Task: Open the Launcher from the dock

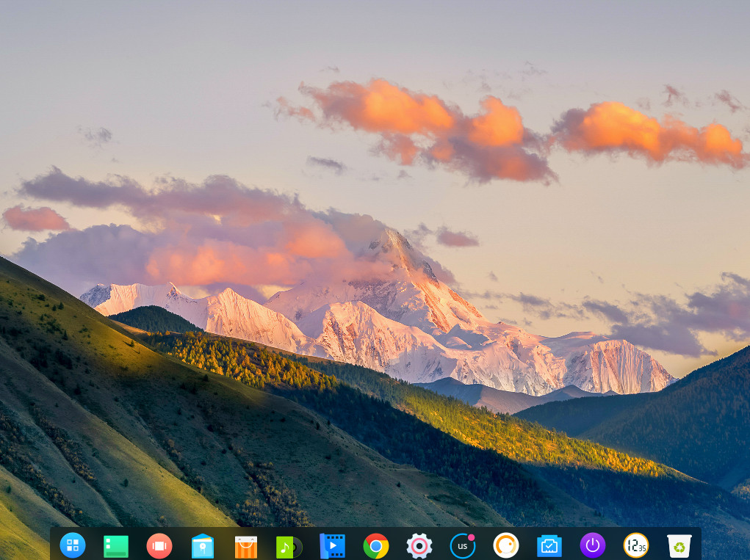Action: pyautogui.click(x=73, y=545)
